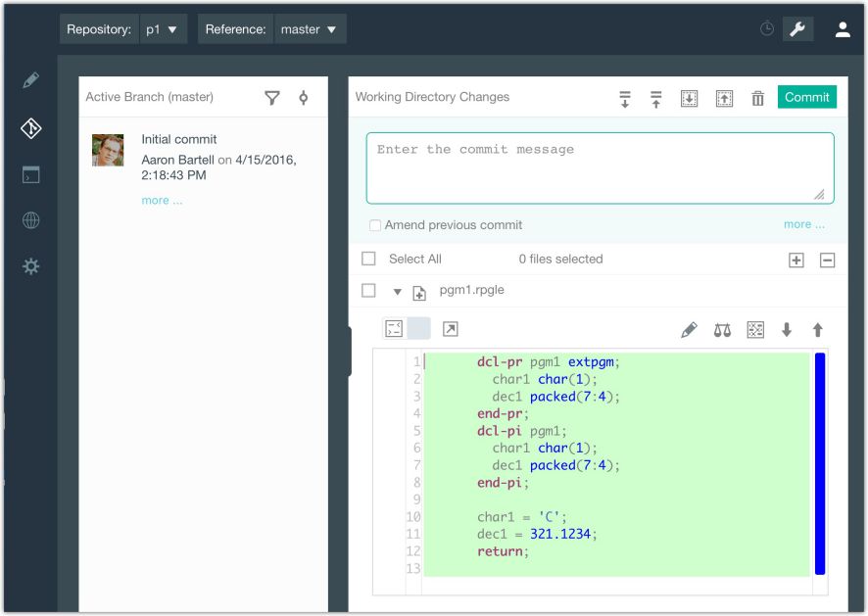Click the open-in-new-window arrow icon
The width and height of the screenshot is (868, 616).
click(450, 329)
